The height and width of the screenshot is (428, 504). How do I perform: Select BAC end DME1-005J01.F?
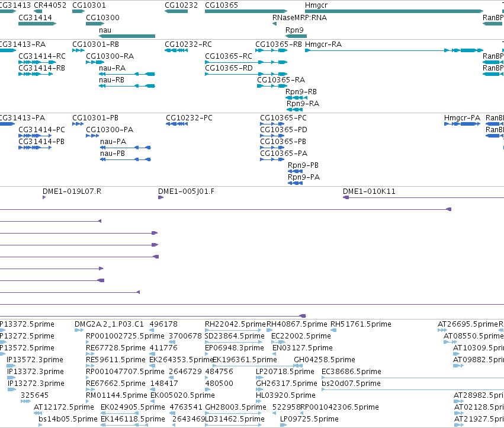click(161, 197)
